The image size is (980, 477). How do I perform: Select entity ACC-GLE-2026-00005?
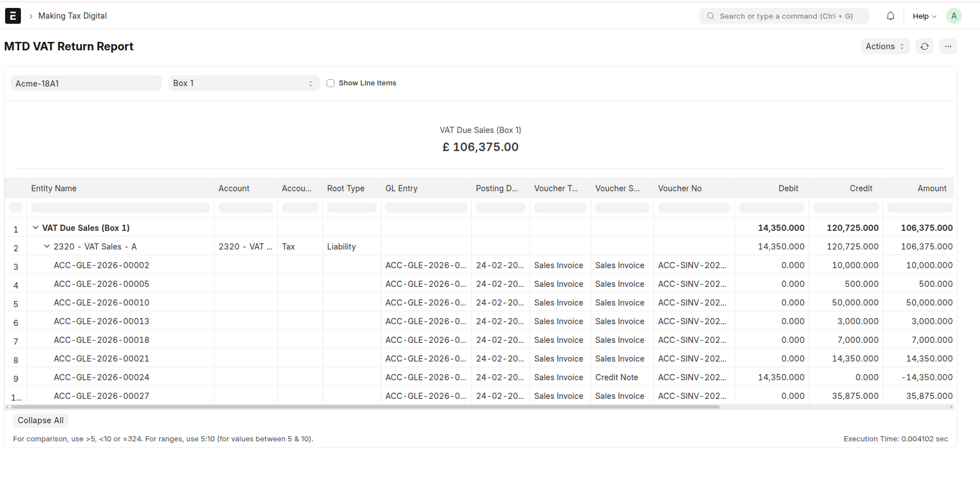(101, 283)
